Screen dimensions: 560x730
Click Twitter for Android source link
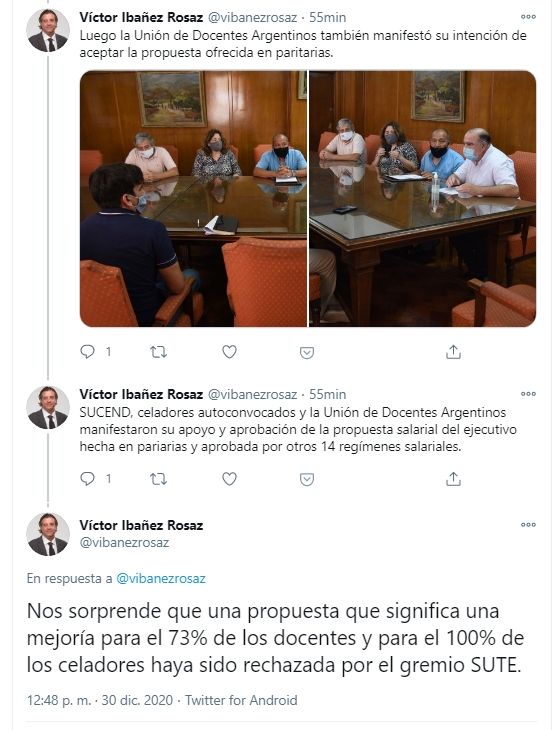point(241,700)
